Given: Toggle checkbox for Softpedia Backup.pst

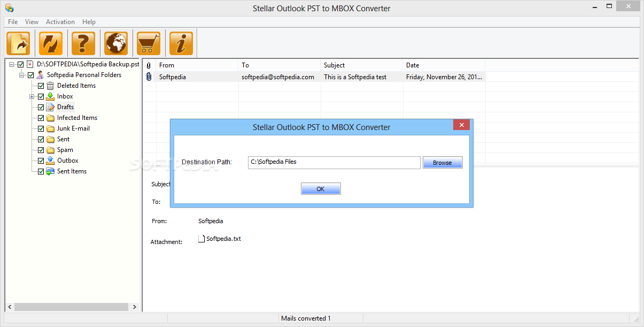Looking at the screenshot, I should click(20, 64).
